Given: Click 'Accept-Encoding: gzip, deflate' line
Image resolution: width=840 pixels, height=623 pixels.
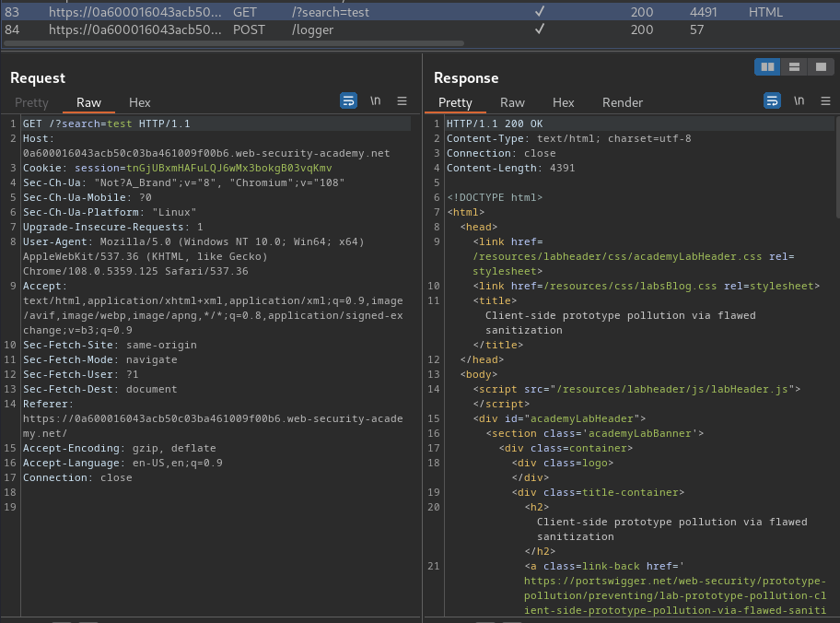Looking at the screenshot, I should (119, 448).
